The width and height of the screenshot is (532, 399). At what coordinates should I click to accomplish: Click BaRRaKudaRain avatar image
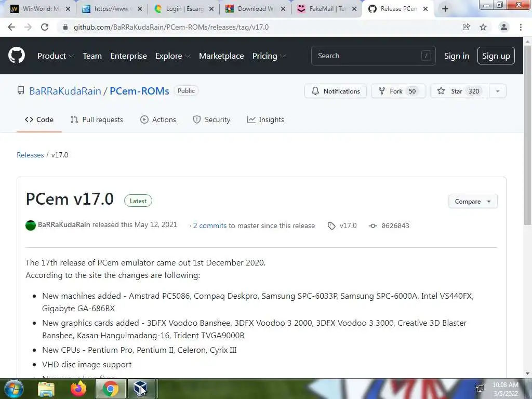click(31, 225)
